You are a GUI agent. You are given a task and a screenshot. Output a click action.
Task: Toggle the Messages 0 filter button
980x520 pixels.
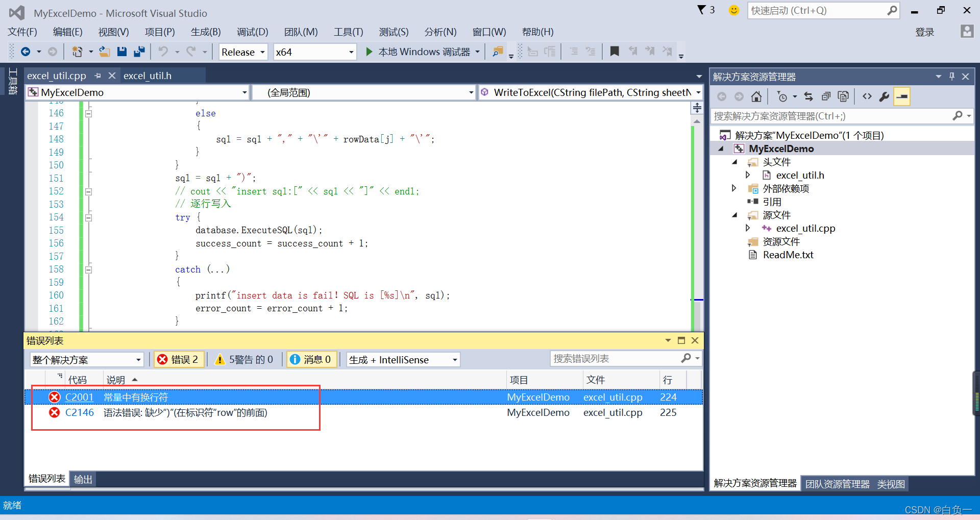(311, 359)
